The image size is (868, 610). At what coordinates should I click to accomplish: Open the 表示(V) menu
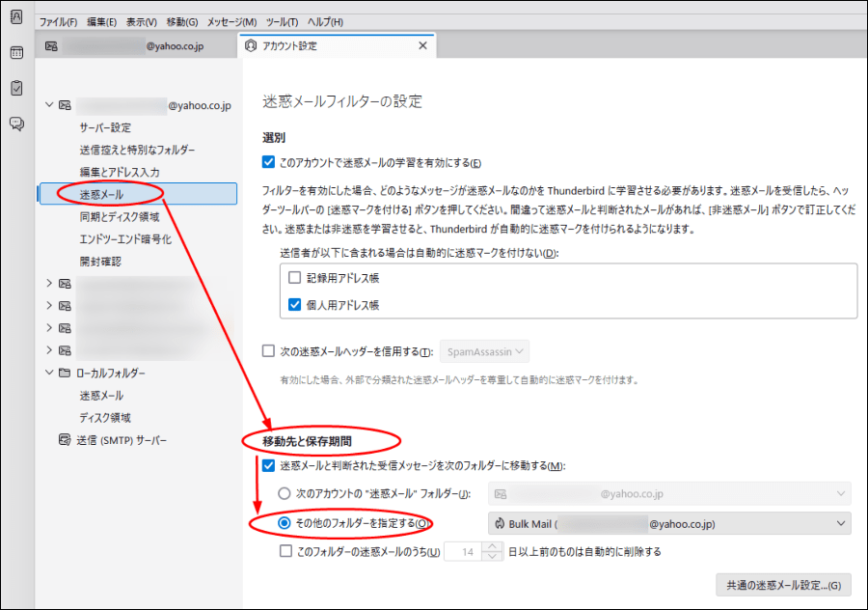click(142, 22)
